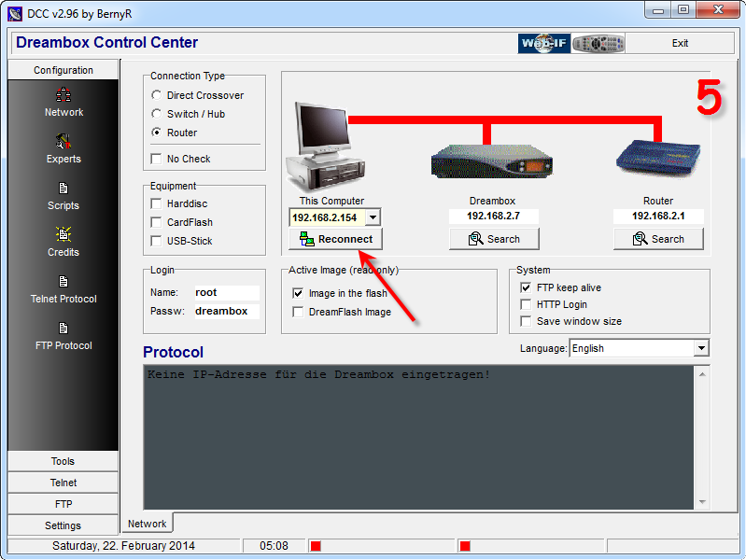Click the second red status indicator

coord(465,546)
